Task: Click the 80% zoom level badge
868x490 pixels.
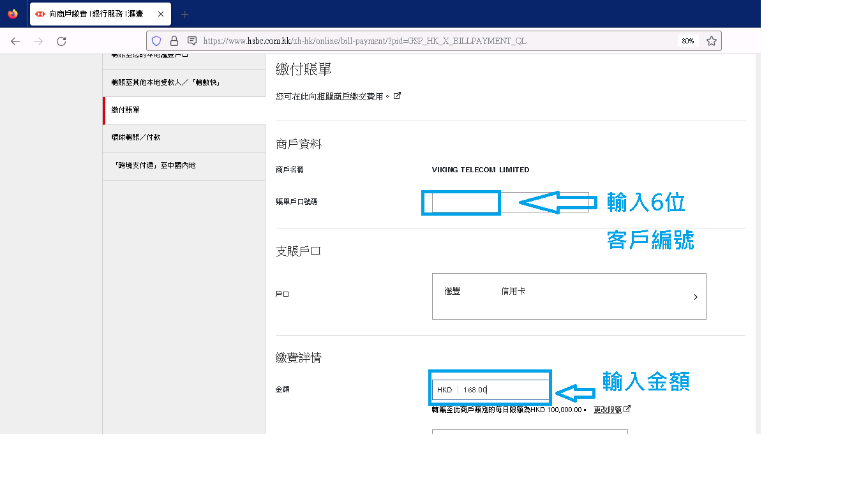Action: (687, 41)
